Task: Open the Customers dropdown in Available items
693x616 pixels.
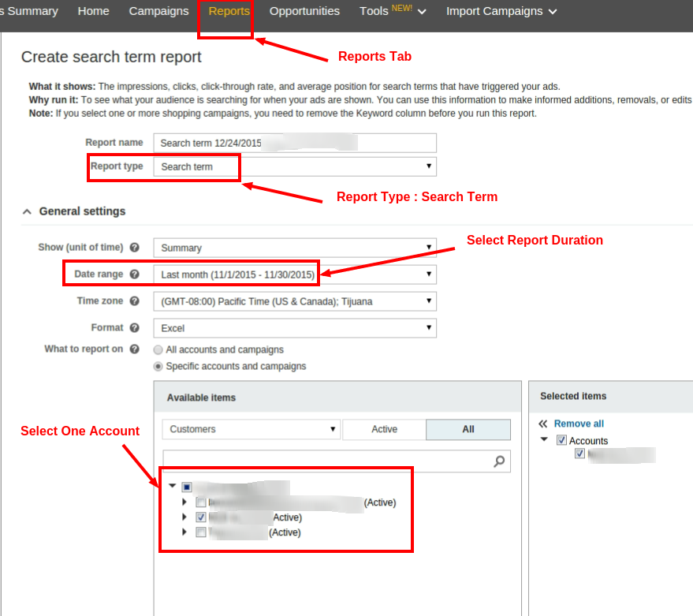Action: pyautogui.click(x=251, y=429)
